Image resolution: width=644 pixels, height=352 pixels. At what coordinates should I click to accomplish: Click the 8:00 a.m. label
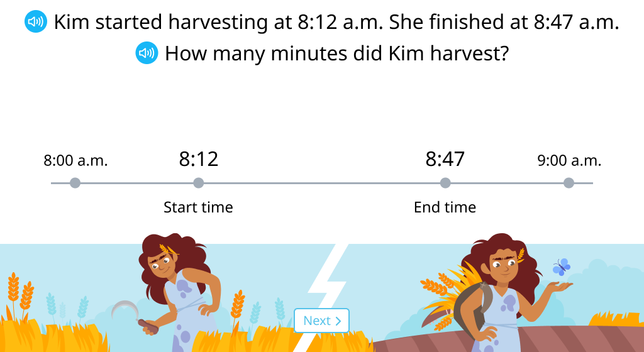[x=75, y=160]
